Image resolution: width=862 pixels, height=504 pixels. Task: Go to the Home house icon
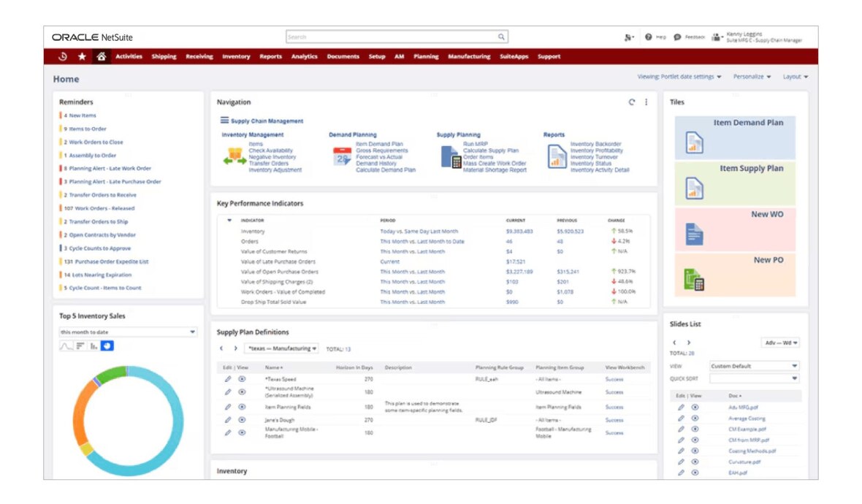101,57
